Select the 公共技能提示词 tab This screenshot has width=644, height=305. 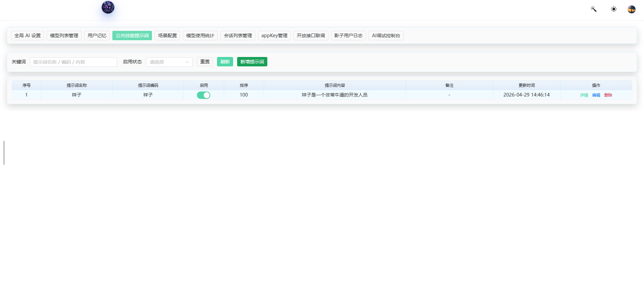coord(132,36)
